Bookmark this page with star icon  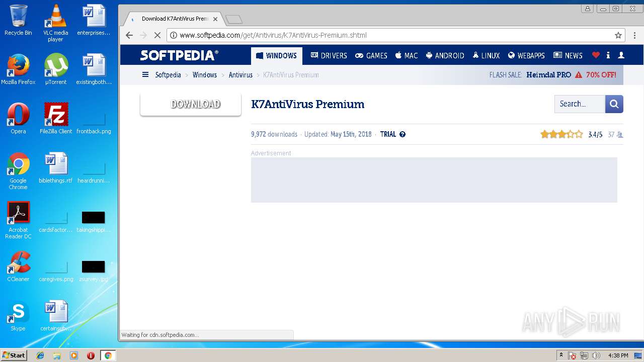(x=618, y=35)
